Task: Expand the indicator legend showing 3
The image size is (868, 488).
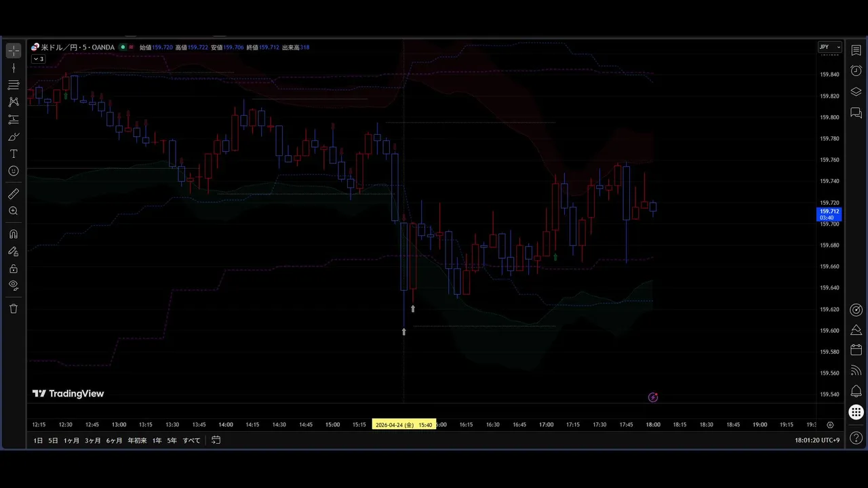Action: (x=38, y=59)
